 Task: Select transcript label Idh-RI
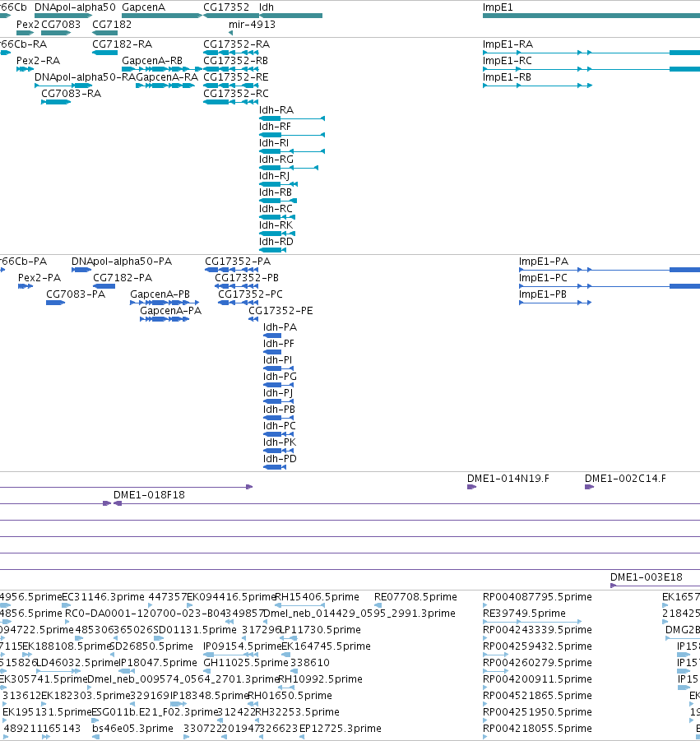(274, 143)
